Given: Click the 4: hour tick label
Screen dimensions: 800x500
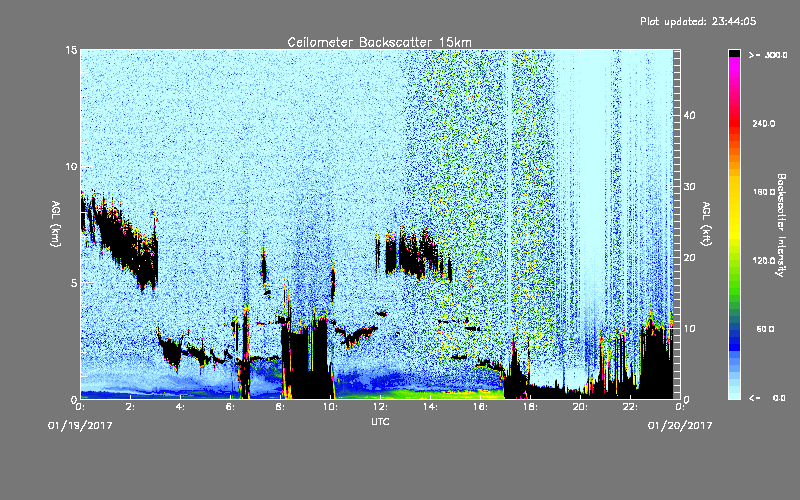Looking at the screenshot, I should [x=181, y=407].
